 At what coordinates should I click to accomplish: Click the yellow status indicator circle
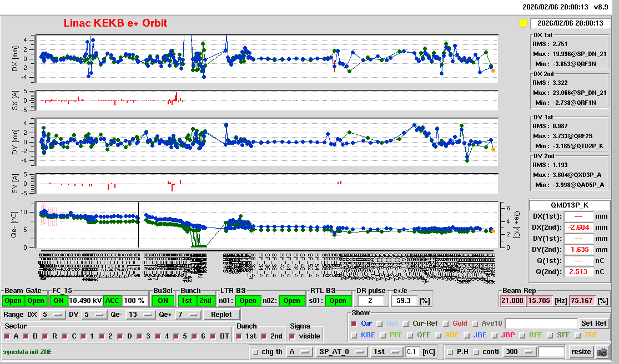[522, 23]
